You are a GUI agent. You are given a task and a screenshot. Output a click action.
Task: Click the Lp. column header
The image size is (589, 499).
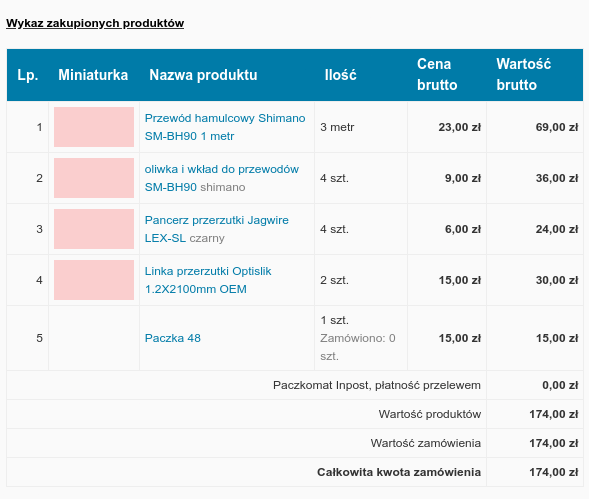pos(28,75)
